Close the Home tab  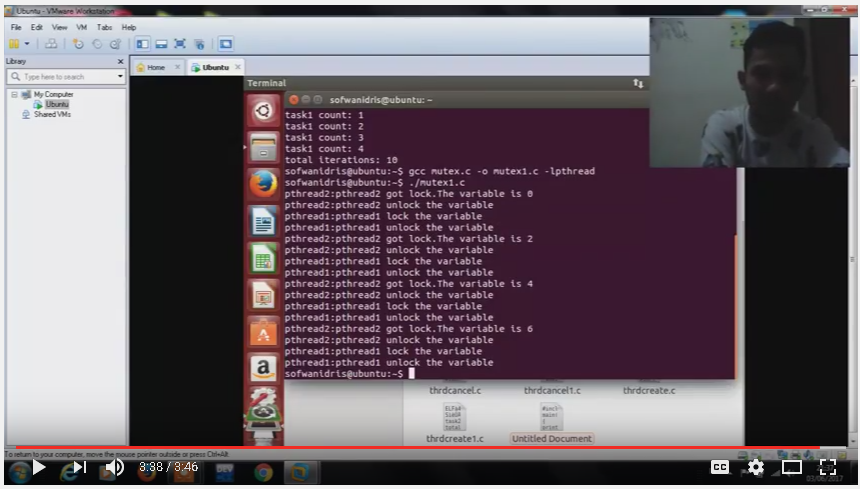[x=177, y=67]
